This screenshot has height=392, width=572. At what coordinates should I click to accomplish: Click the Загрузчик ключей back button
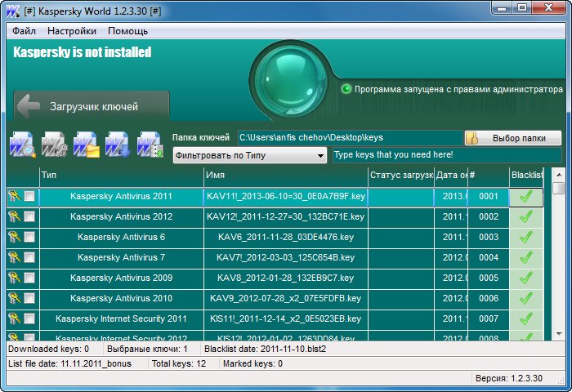click(x=92, y=106)
